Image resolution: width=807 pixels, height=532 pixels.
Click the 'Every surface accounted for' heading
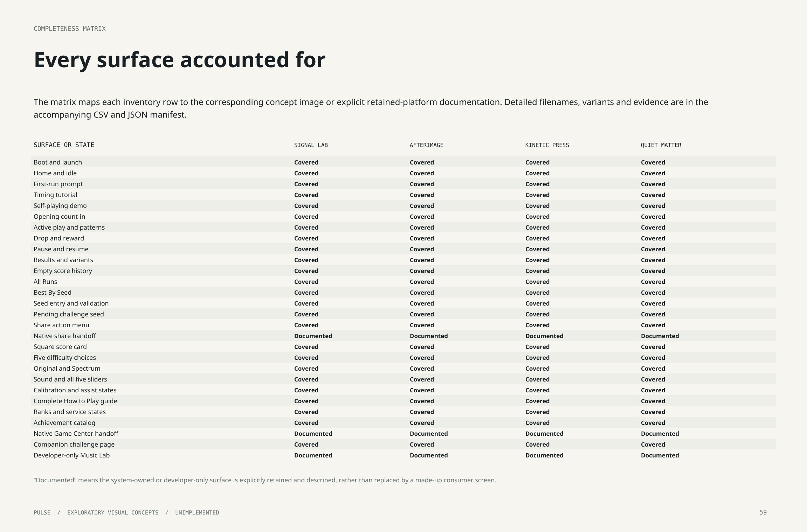179,60
